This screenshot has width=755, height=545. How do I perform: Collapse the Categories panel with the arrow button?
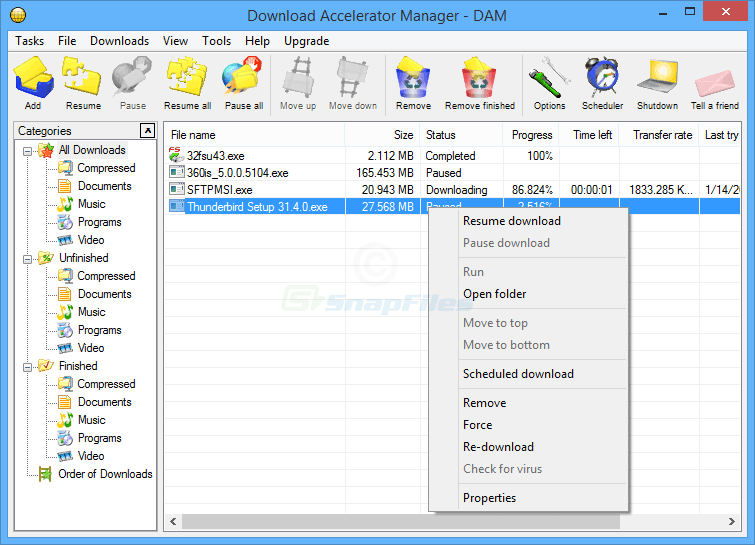pyautogui.click(x=147, y=130)
